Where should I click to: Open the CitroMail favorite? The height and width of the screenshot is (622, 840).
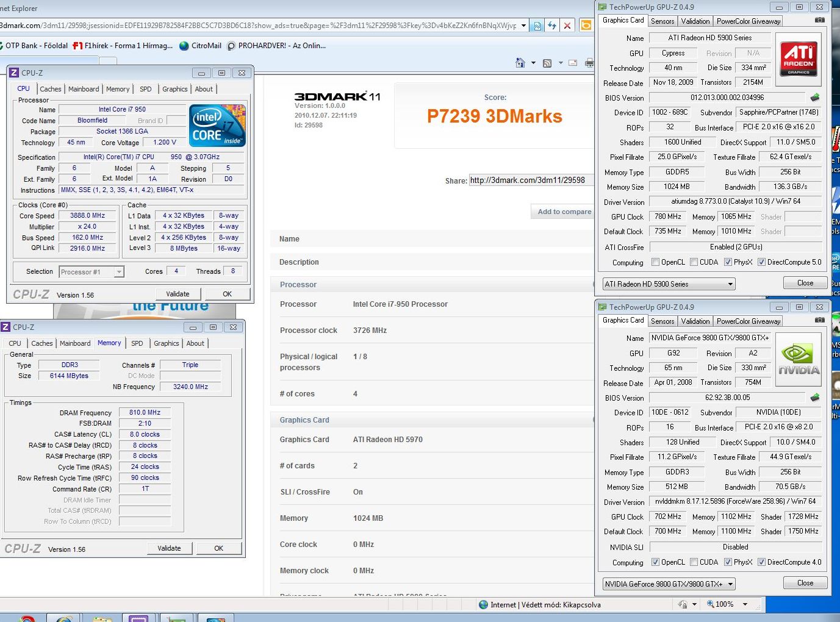pos(200,46)
